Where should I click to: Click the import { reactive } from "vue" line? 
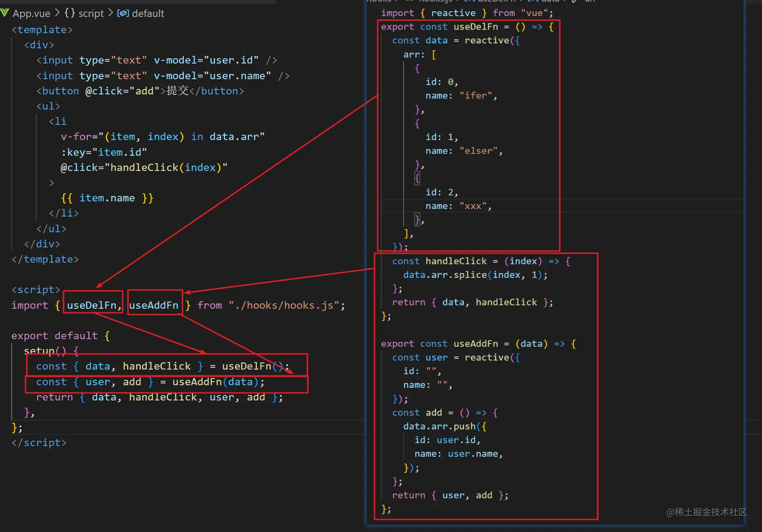pyautogui.click(x=467, y=13)
